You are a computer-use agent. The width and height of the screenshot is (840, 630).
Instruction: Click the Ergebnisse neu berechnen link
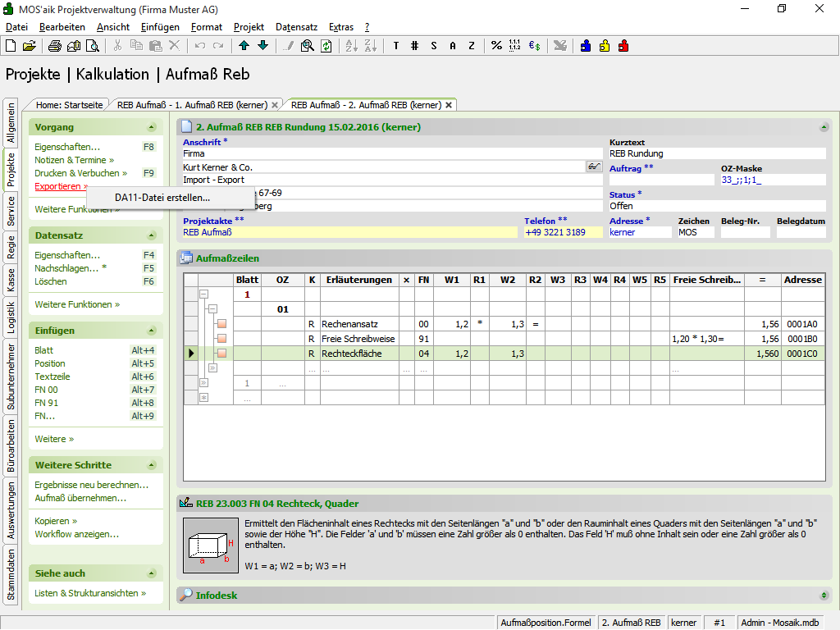click(x=91, y=485)
